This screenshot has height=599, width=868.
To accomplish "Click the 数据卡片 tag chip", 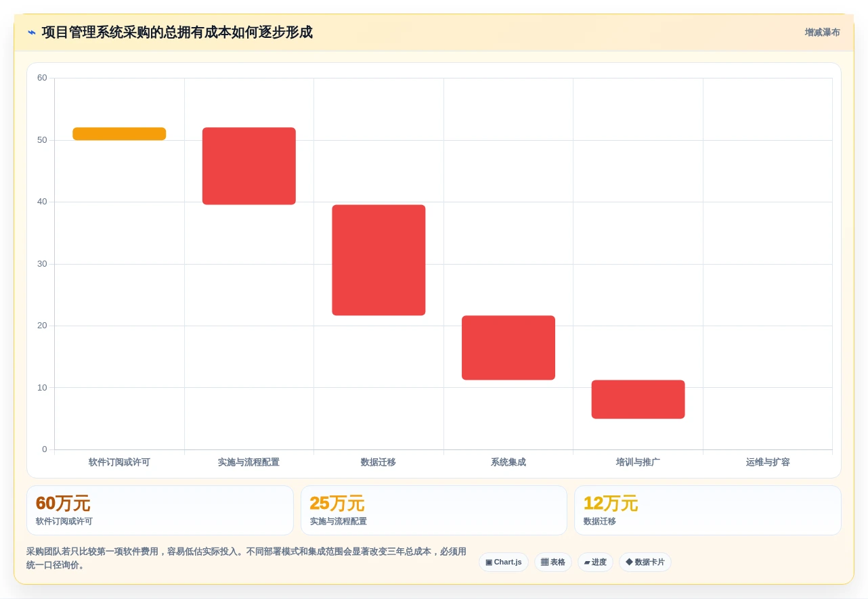I will point(645,562).
